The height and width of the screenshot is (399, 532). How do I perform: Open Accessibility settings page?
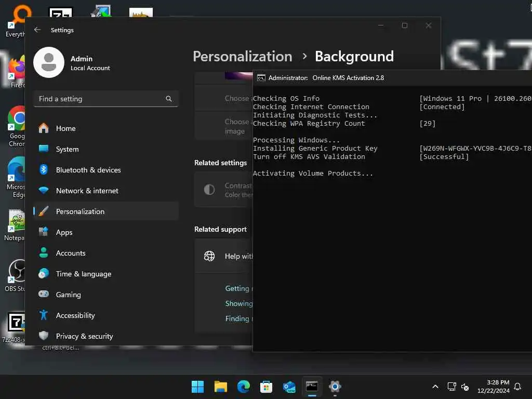(106, 315)
